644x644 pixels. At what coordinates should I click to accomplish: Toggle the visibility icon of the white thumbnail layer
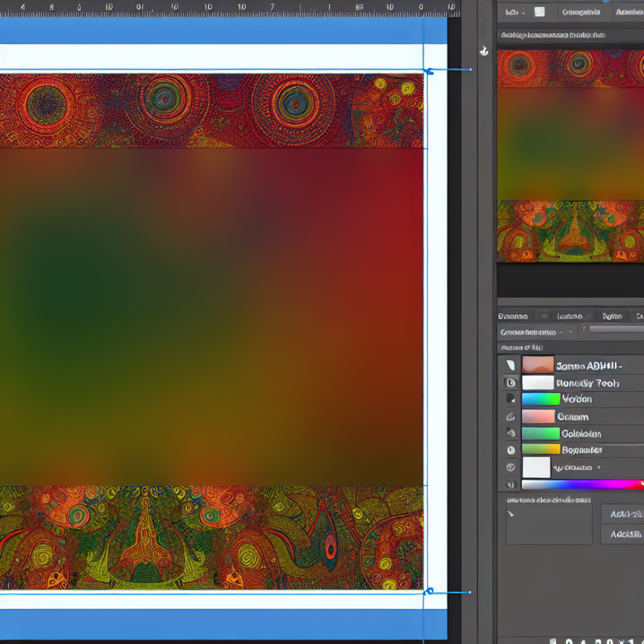click(x=510, y=383)
